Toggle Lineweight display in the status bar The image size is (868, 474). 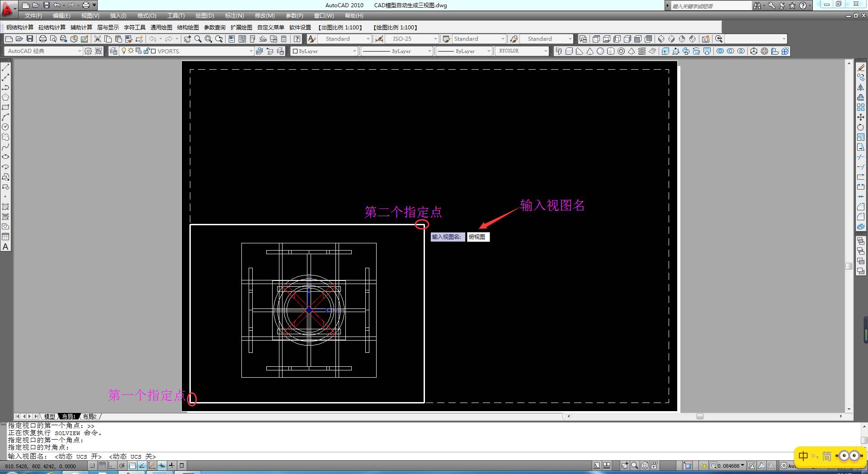[x=172, y=465]
